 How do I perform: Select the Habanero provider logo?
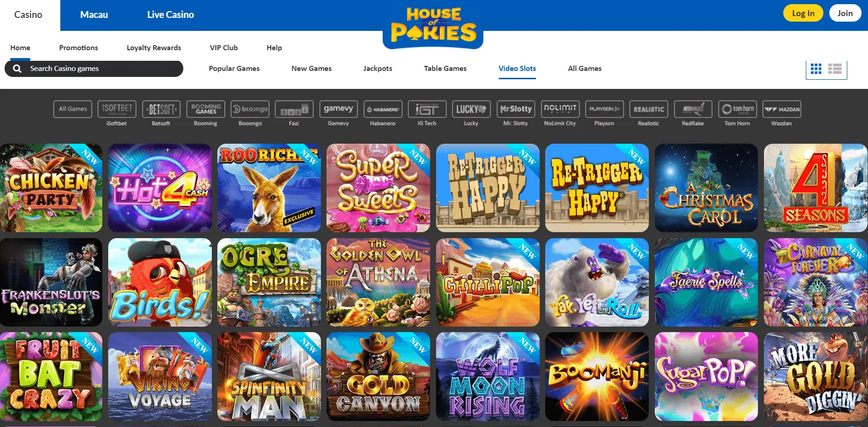coord(383,109)
